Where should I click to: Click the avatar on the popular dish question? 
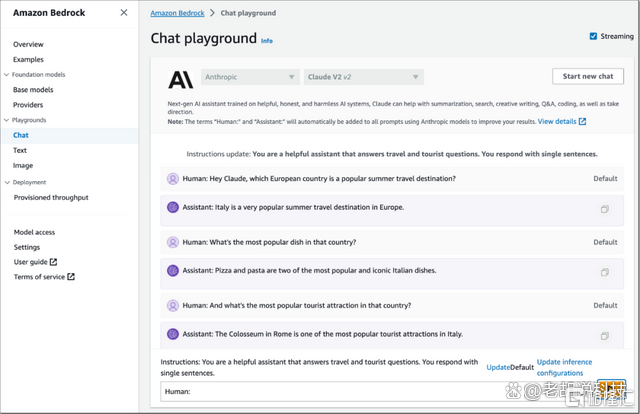point(173,242)
